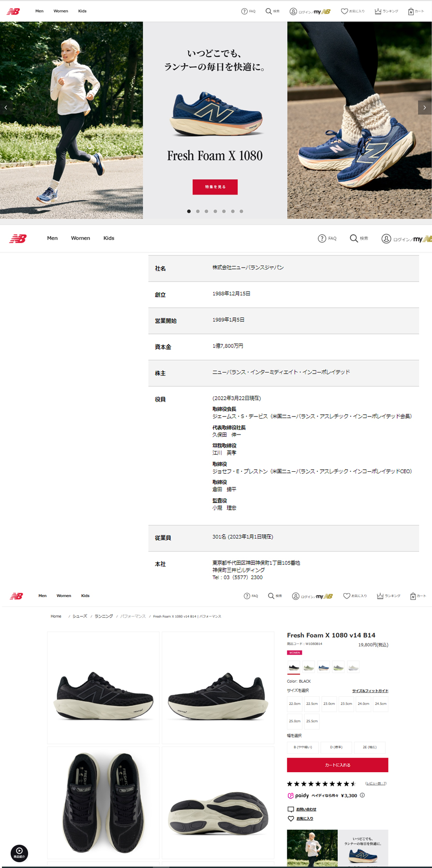
Task: Open cart icon on the product page header
Action: tap(418, 596)
